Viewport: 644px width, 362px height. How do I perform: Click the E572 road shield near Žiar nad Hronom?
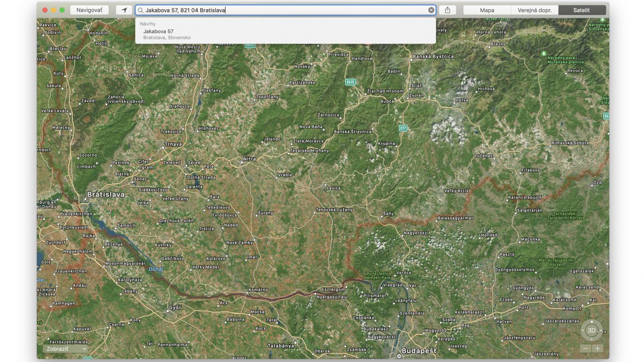(350, 82)
